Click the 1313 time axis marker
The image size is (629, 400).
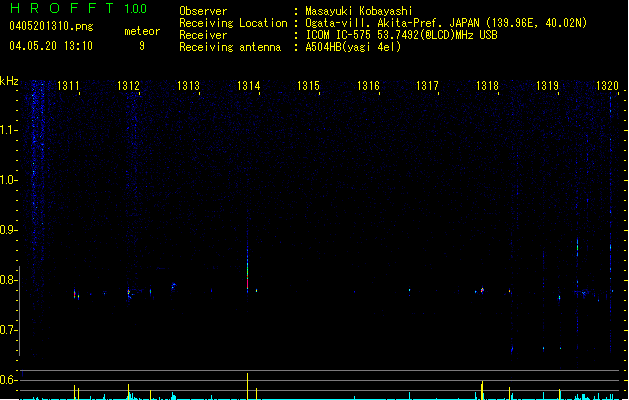(x=188, y=85)
